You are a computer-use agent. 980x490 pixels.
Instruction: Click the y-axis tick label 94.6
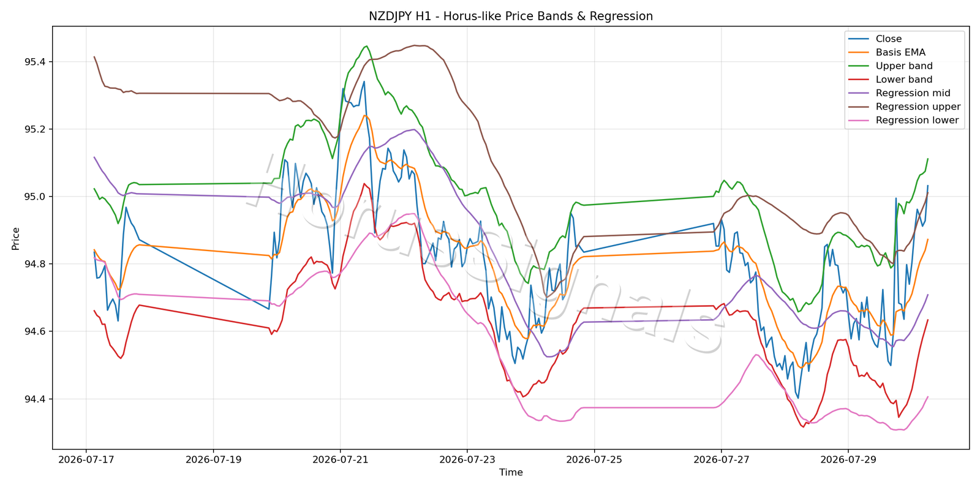(x=35, y=331)
